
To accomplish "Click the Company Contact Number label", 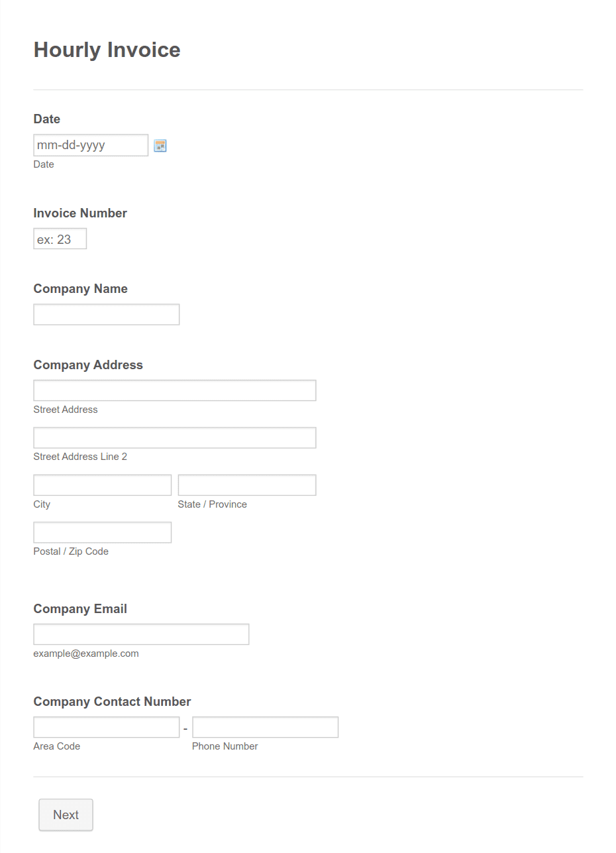I will tap(112, 702).
